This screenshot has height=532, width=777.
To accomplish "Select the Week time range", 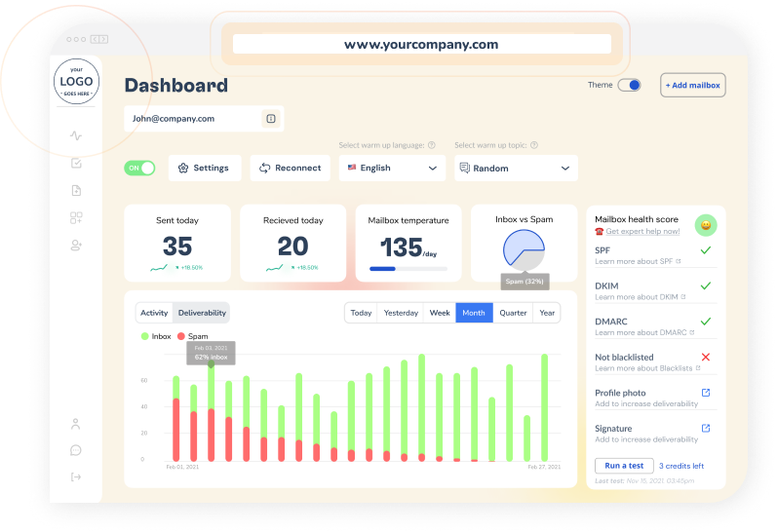I will [x=440, y=313].
